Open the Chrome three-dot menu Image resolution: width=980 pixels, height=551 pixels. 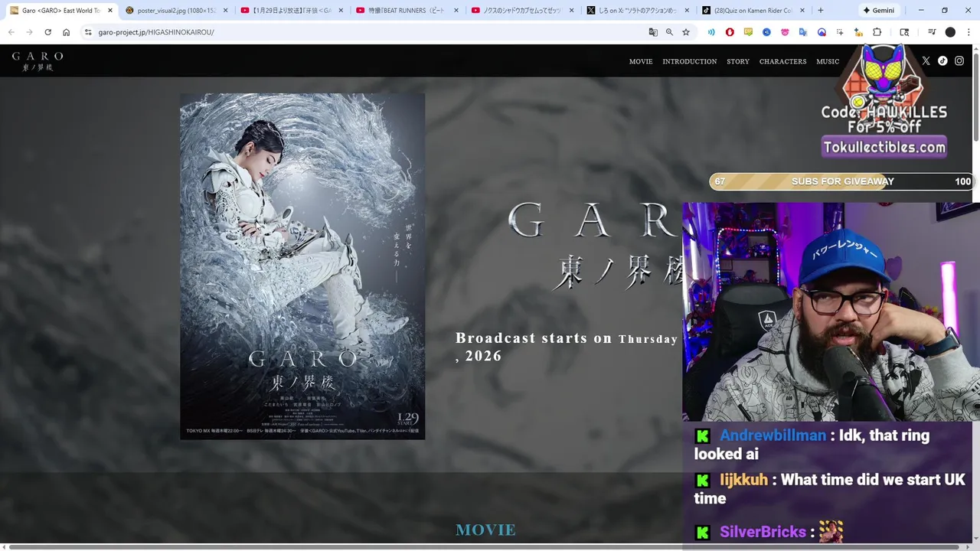969,32
